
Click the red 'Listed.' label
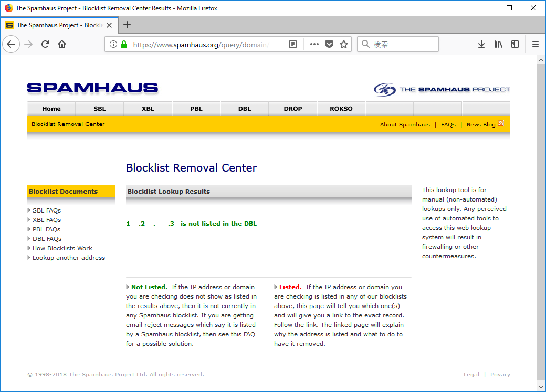pos(290,287)
